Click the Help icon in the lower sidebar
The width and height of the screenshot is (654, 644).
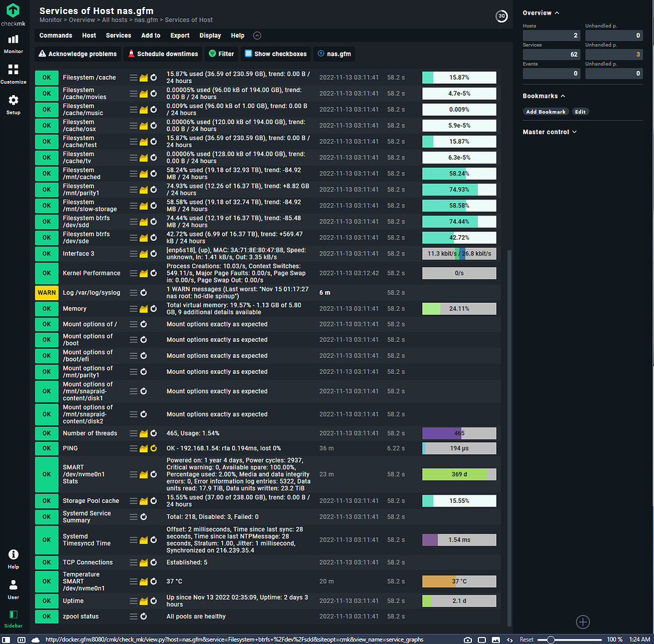13,554
